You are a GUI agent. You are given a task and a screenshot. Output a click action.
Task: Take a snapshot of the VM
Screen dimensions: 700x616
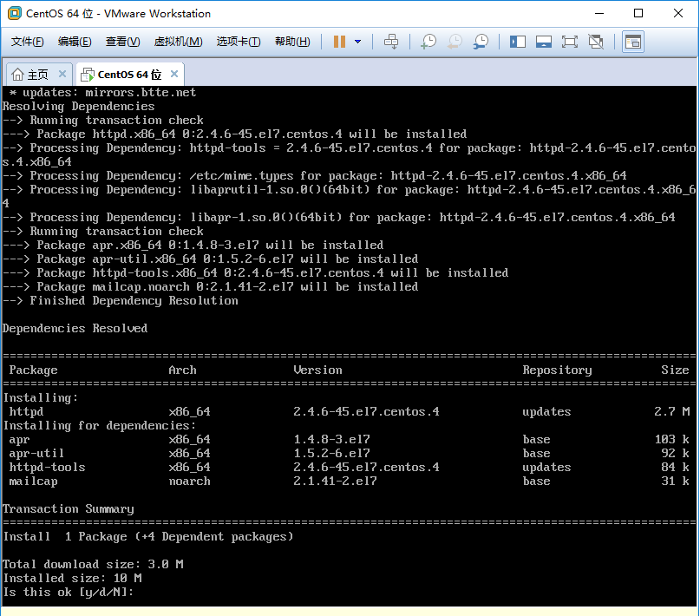click(429, 42)
